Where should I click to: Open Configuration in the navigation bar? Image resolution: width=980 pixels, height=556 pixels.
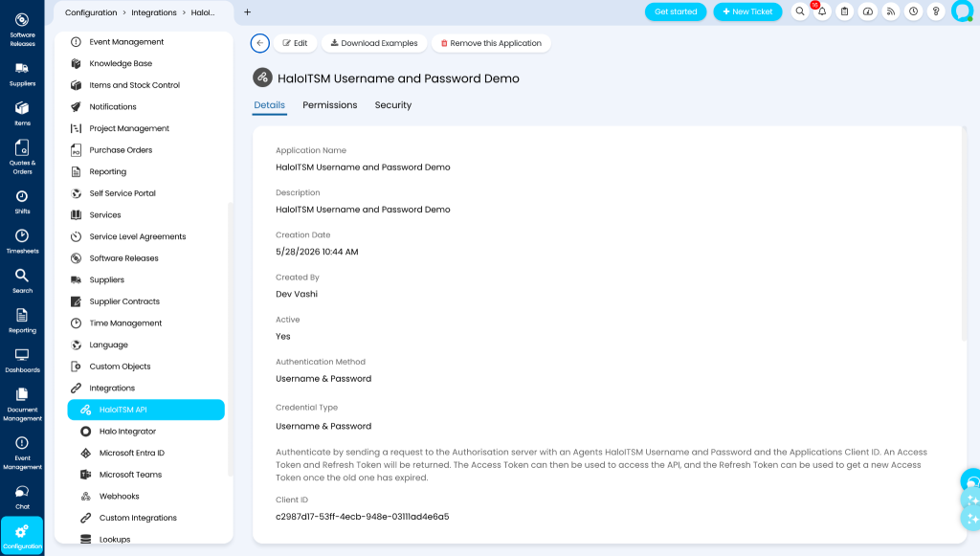click(x=22, y=536)
